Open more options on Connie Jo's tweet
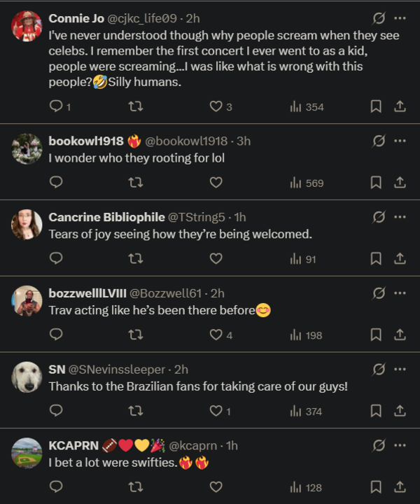 click(x=400, y=19)
